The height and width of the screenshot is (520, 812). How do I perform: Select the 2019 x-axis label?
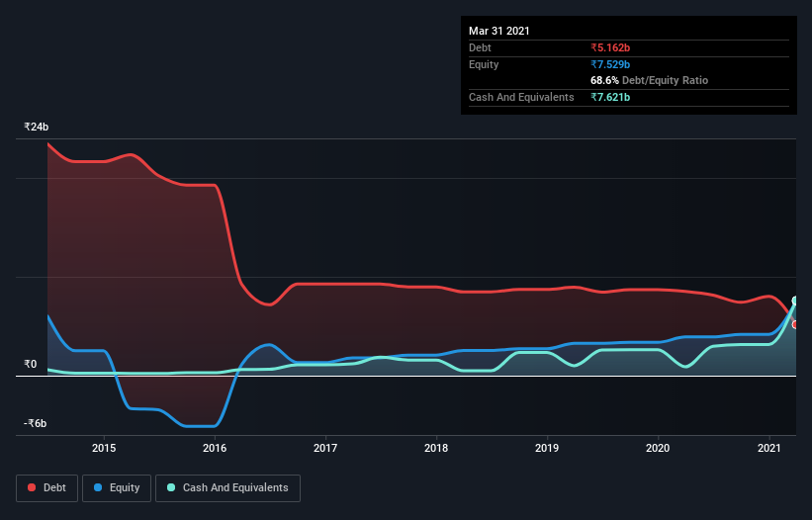(x=547, y=448)
